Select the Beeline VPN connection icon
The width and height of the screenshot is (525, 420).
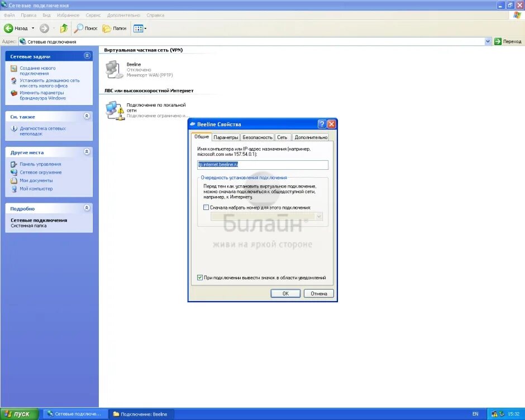(114, 69)
